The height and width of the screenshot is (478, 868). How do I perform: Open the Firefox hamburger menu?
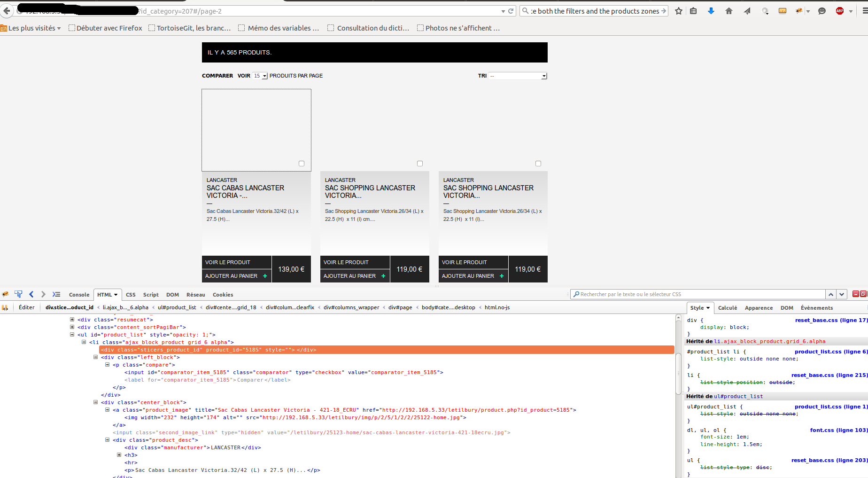864,11
